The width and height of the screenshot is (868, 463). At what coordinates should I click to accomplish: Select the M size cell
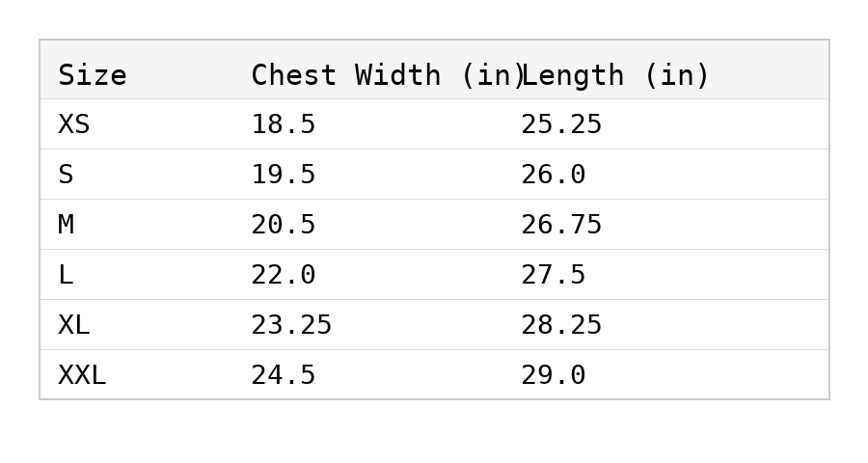(66, 226)
